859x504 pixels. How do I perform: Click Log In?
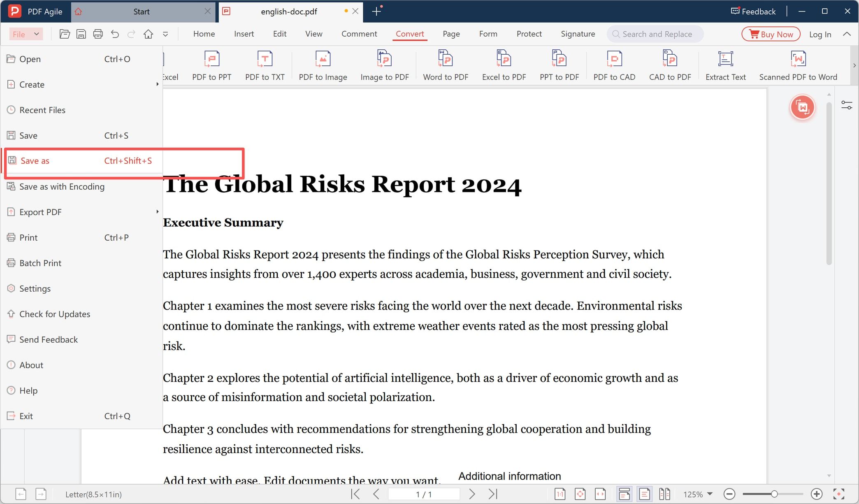coord(820,34)
